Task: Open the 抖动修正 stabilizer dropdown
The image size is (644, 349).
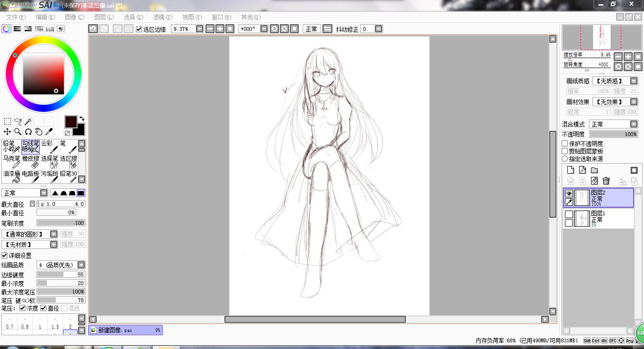Action: click(378, 29)
